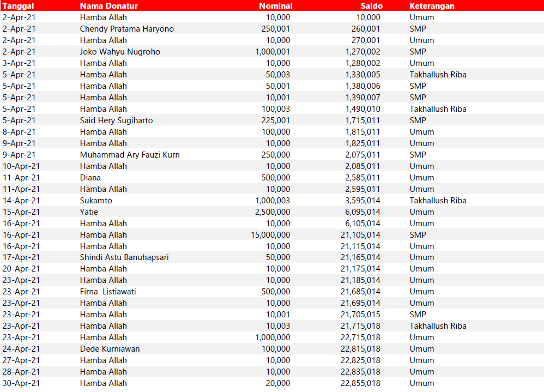This screenshot has width=544, height=392.
Task: Click the Firna Listiawati donor cell
Action: click(108, 292)
